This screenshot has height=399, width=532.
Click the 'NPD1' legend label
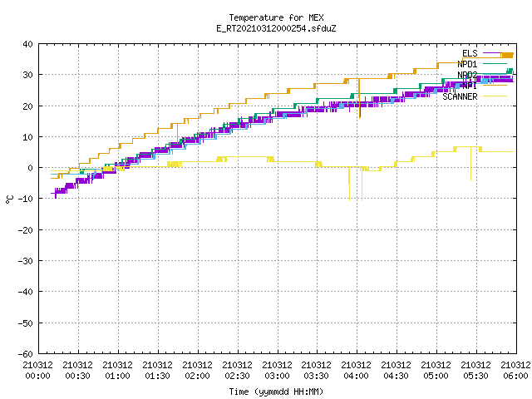[467, 64]
